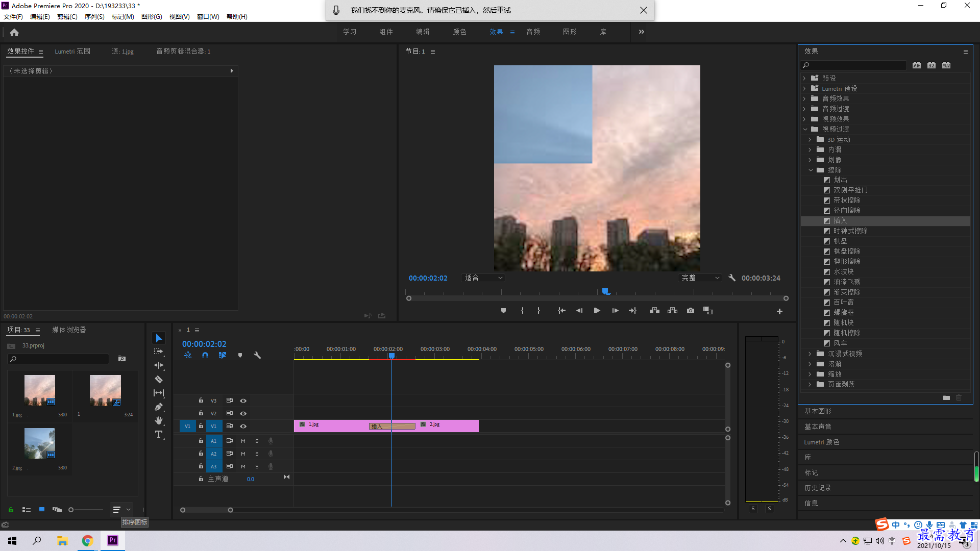980x551 pixels.
Task: Open the button editor plus icon
Action: 779,311
